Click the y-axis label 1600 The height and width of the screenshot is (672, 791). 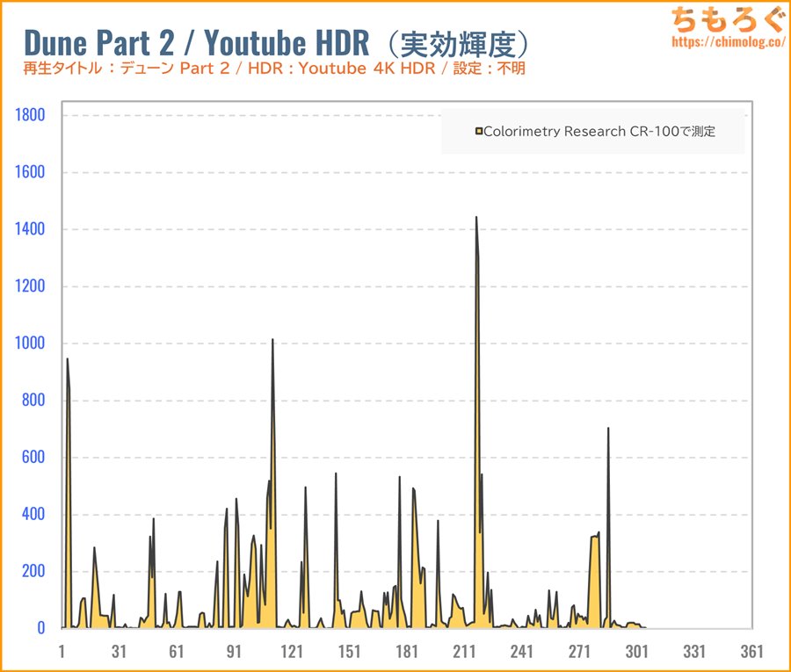pos(30,172)
